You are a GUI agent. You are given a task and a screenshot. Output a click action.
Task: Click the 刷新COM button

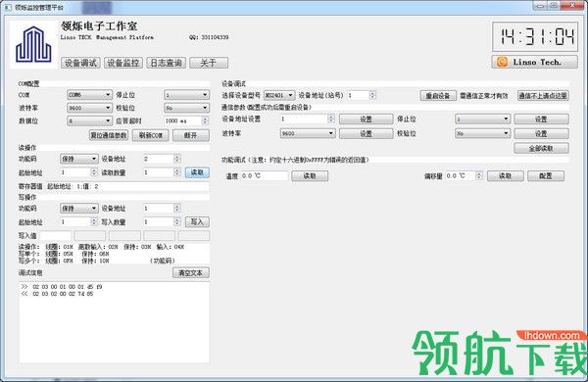click(x=150, y=135)
